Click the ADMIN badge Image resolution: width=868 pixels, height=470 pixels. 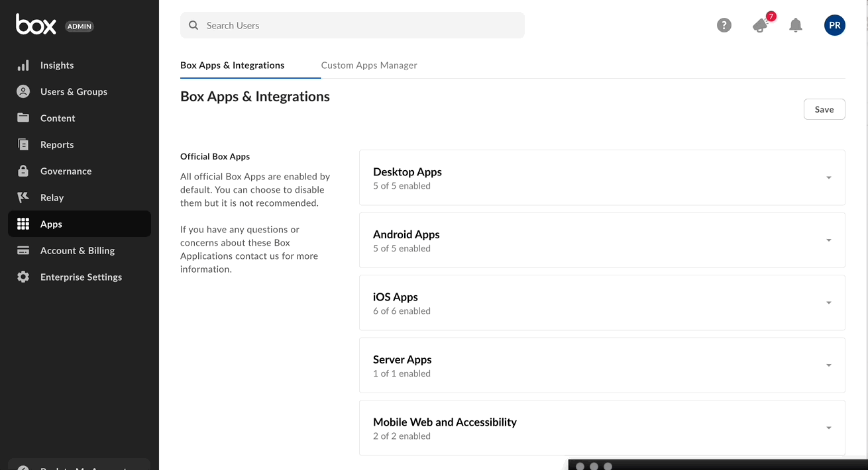(80, 26)
